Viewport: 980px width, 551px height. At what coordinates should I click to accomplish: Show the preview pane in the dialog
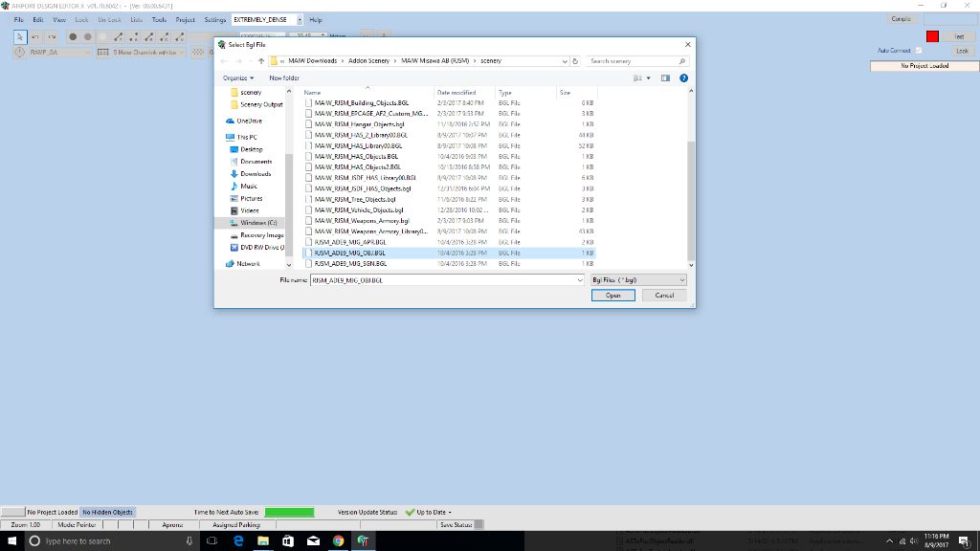click(666, 77)
